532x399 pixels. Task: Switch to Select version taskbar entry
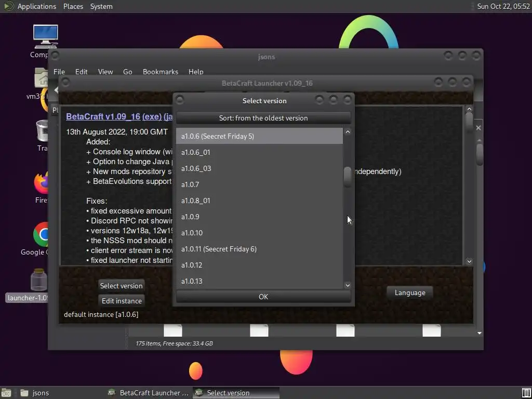pyautogui.click(x=236, y=393)
